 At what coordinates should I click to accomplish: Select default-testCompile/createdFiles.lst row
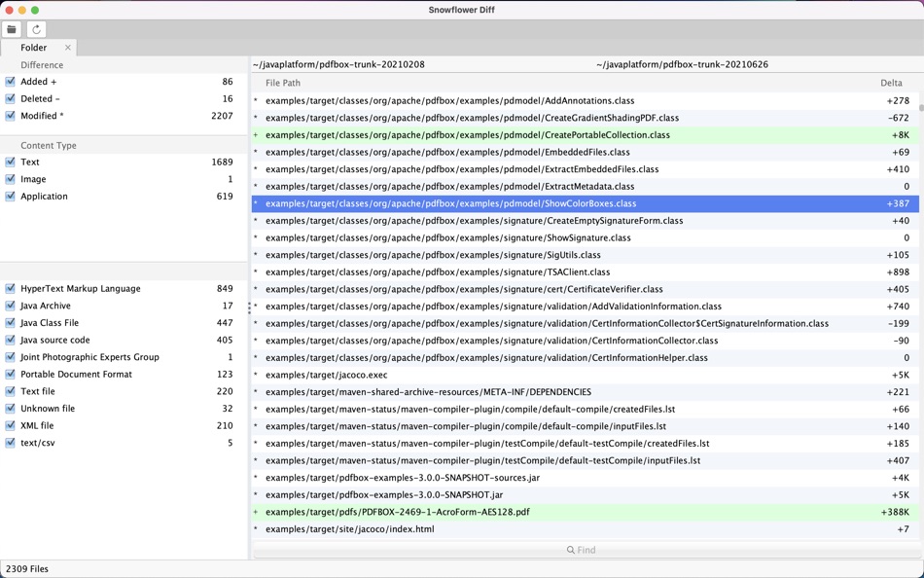point(586,443)
